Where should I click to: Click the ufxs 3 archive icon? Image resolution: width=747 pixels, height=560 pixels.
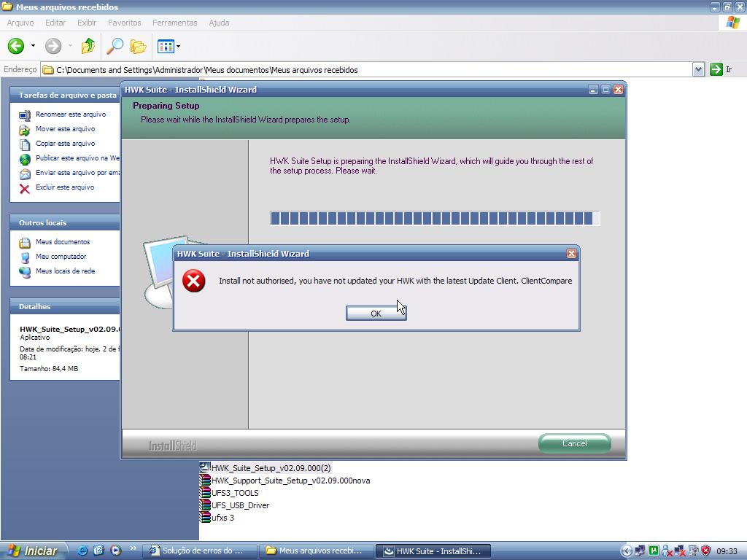pyautogui.click(x=205, y=518)
